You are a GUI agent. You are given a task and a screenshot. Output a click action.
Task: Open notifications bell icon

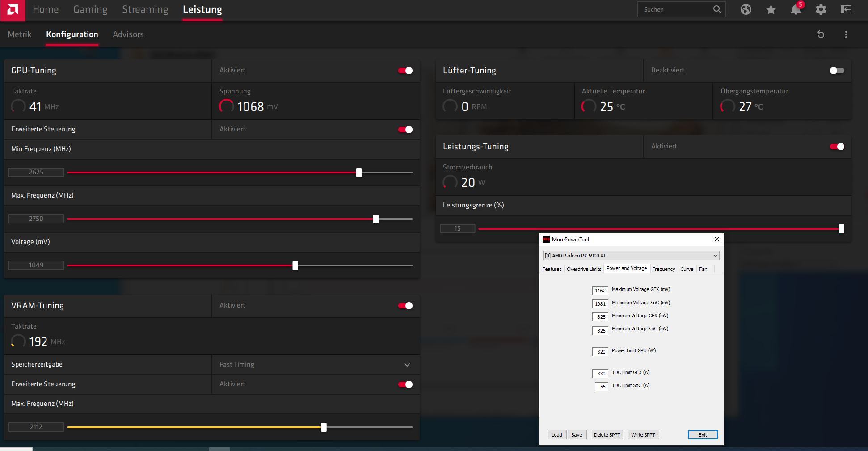796,9
